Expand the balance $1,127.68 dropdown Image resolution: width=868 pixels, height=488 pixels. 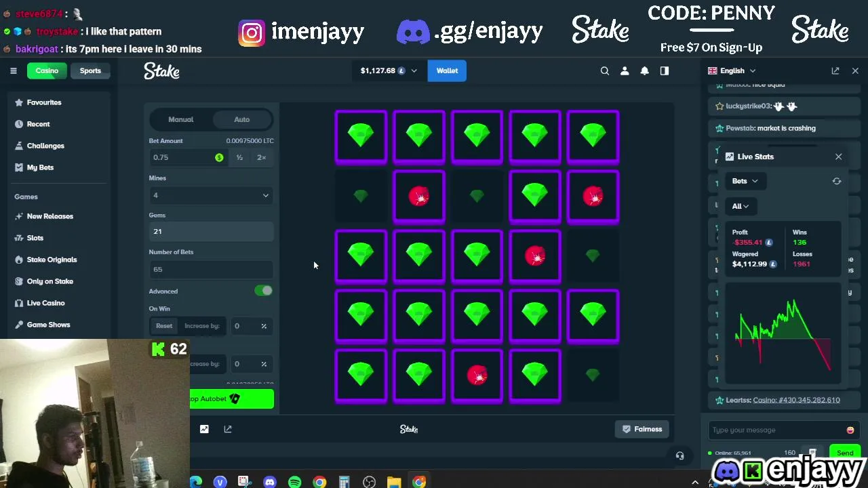pyautogui.click(x=389, y=70)
